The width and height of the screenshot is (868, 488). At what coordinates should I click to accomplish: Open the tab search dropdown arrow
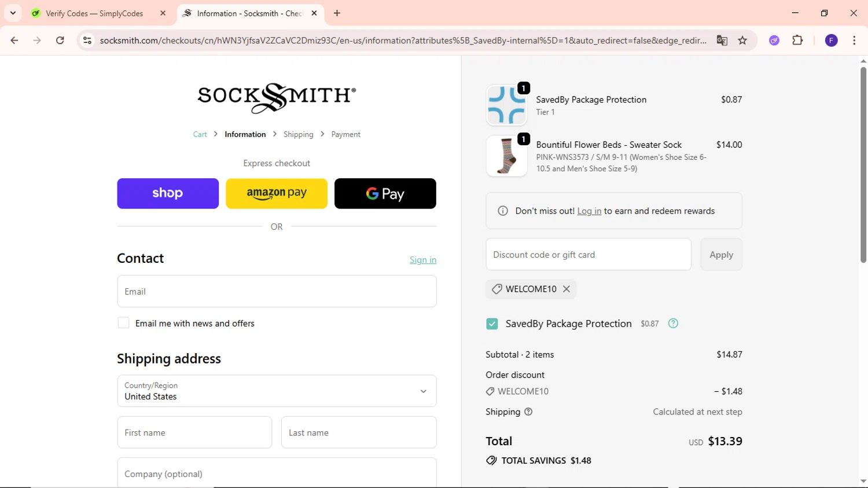pos(13,13)
